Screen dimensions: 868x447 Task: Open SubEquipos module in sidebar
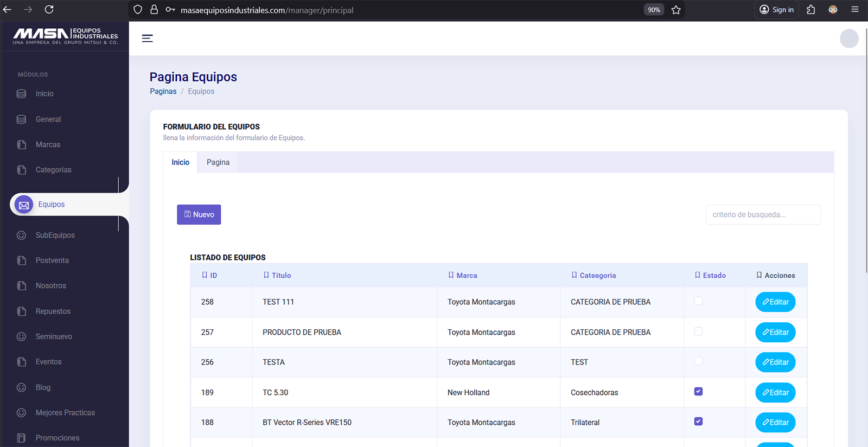pyautogui.click(x=55, y=235)
